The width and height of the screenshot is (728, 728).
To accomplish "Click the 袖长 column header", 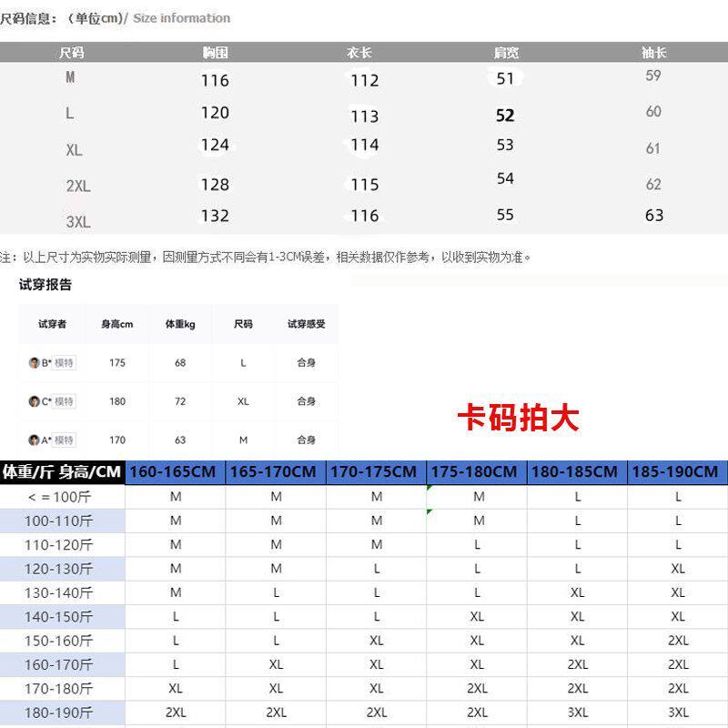I will coord(653,53).
